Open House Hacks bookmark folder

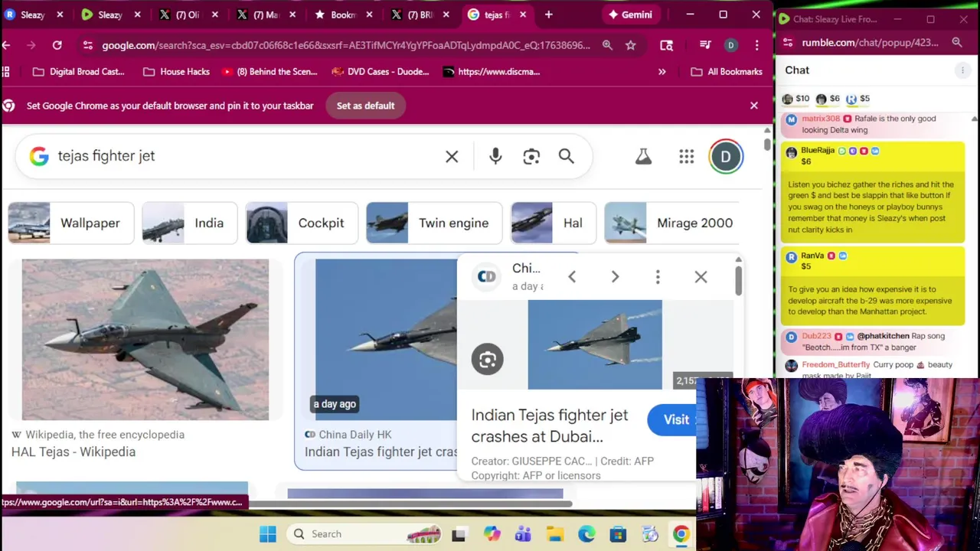coord(177,71)
